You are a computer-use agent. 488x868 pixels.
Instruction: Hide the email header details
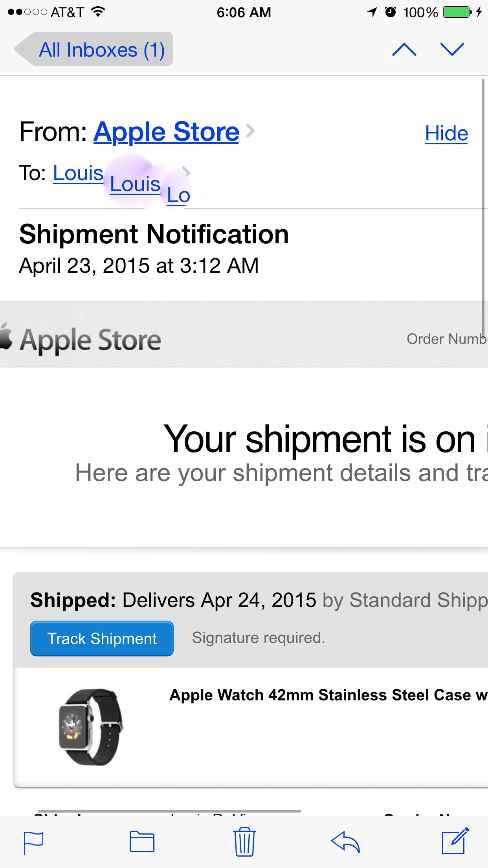(446, 133)
